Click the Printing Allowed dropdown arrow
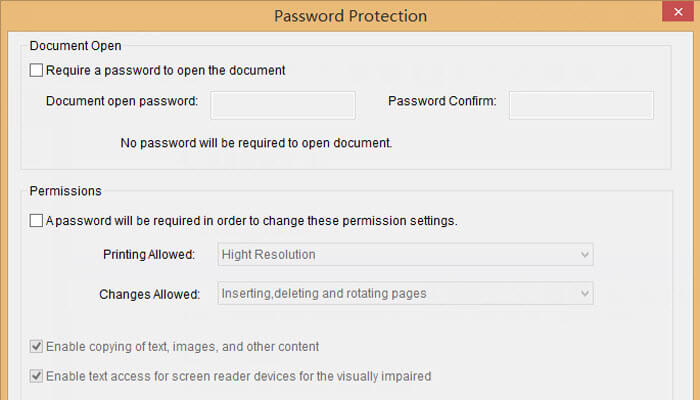700x400 pixels. [584, 255]
